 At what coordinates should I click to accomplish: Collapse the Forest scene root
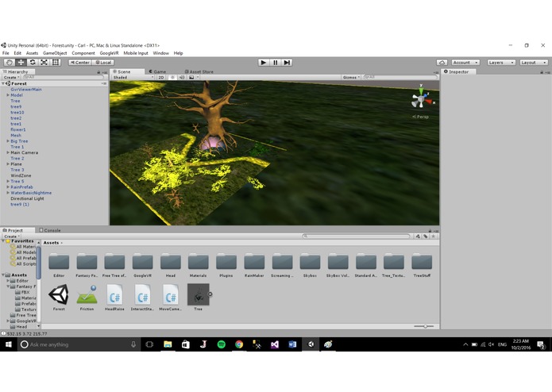(x=3, y=83)
